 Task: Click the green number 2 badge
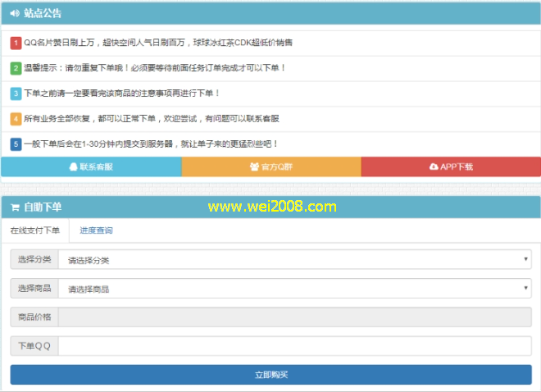[16, 68]
